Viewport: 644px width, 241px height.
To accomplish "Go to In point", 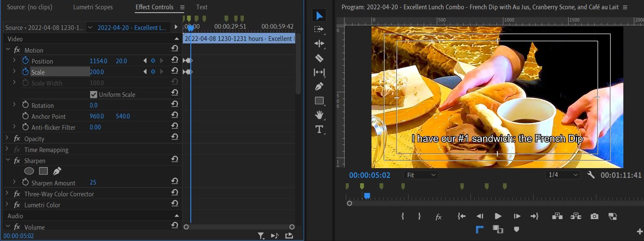I will pyautogui.click(x=462, y=216).
